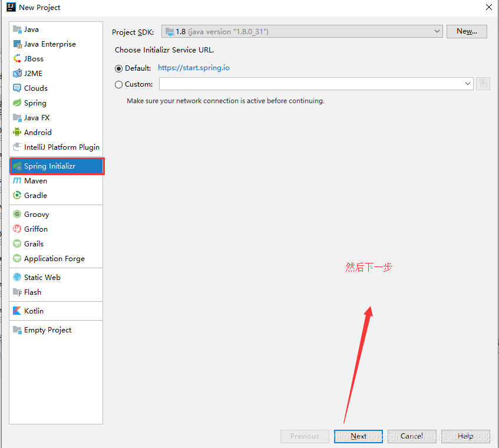Select Java FX label in list
Viewport: 499px width, 448px height.
37,117
